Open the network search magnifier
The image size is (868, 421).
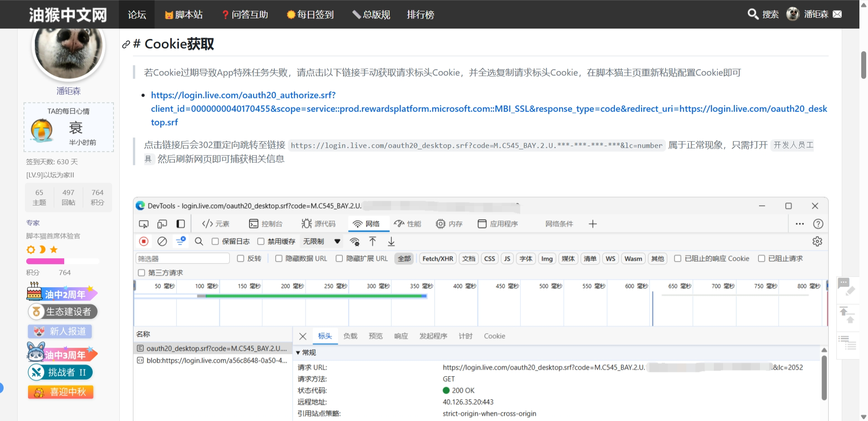(199, 241)
